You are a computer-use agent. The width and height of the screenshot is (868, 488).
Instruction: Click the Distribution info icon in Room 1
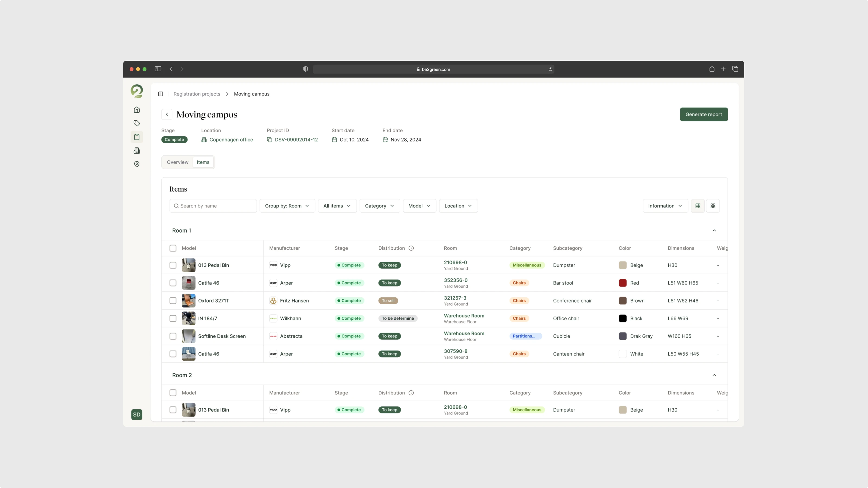tap(411, 248)
